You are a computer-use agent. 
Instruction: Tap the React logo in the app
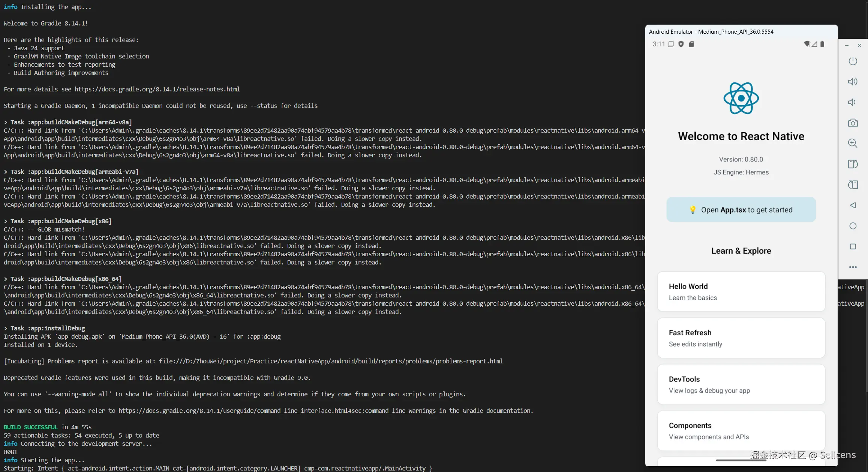741,98
